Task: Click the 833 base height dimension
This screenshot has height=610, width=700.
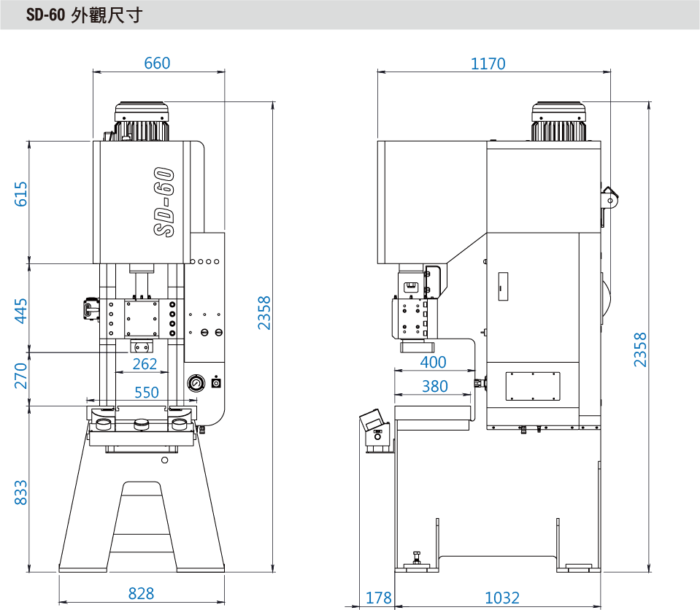Action: point(21,493)
